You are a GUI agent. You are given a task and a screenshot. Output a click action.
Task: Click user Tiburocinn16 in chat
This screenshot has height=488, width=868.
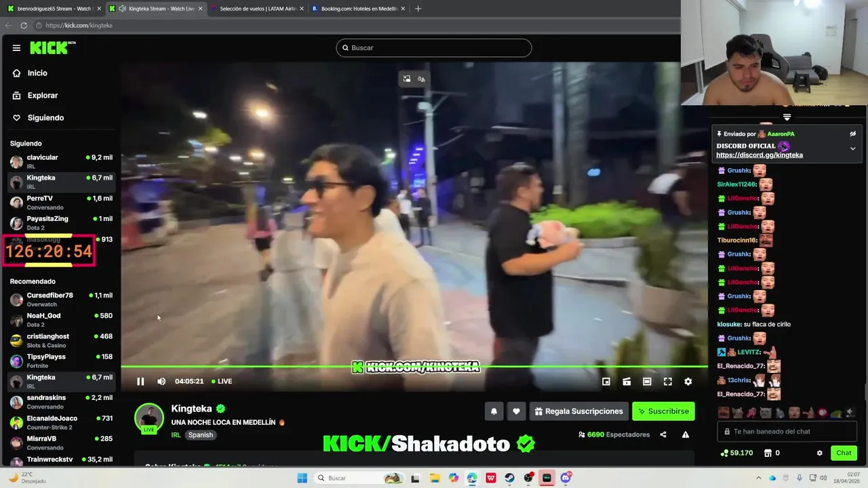tap(736, 240)
